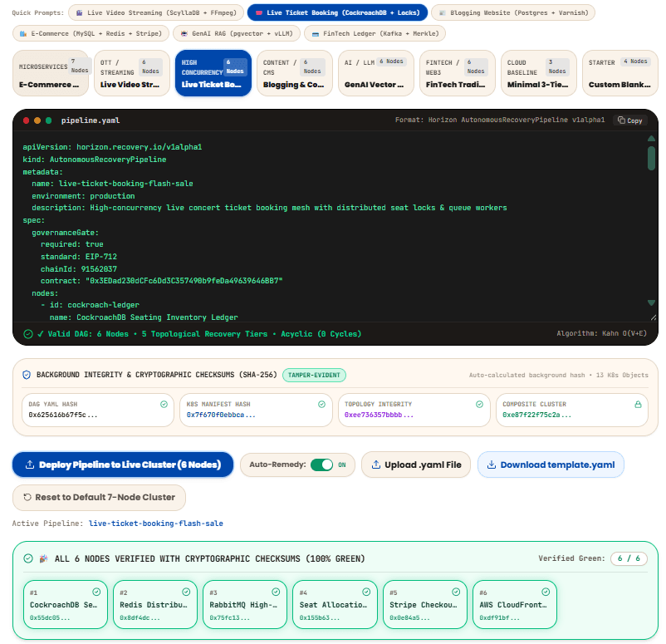Select the FinTech / Web3 template tab

tap(457, 73)
